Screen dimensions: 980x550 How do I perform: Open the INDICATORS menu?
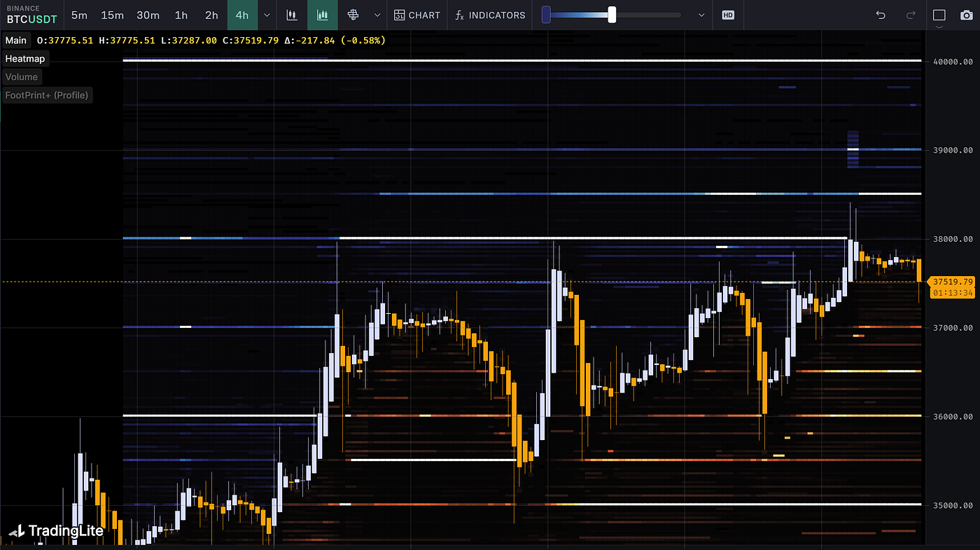click(490, 15)
